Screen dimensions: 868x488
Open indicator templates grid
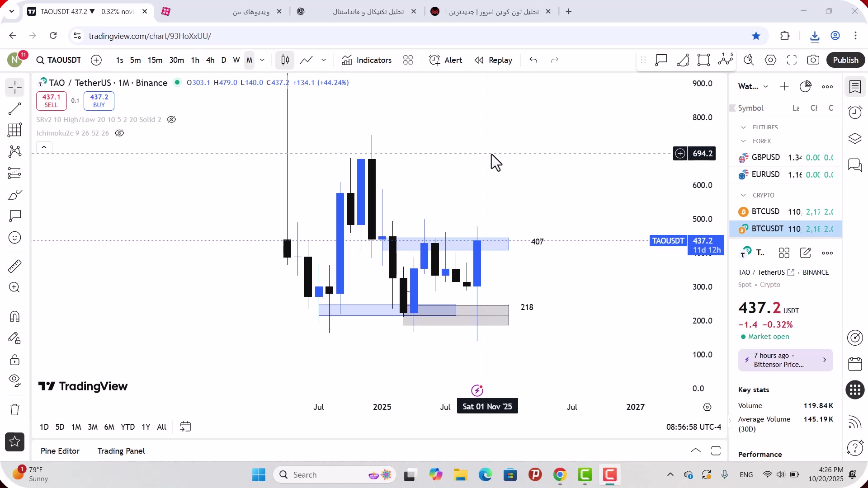(x=408, y=60)
